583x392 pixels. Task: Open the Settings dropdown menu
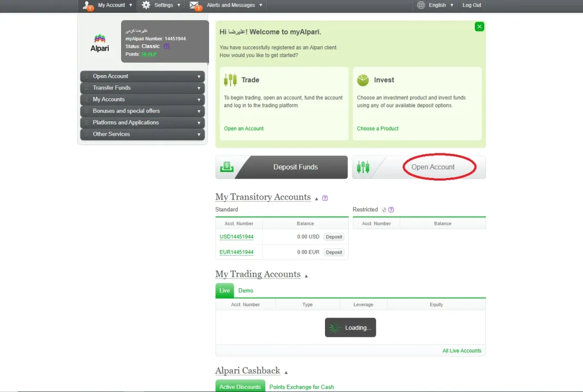point(167,5)
